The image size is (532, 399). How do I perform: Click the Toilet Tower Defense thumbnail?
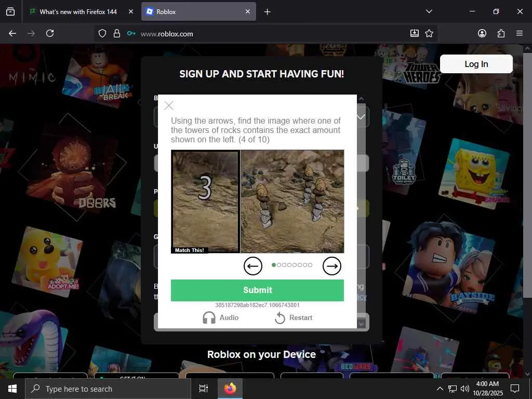pos(403,171)
